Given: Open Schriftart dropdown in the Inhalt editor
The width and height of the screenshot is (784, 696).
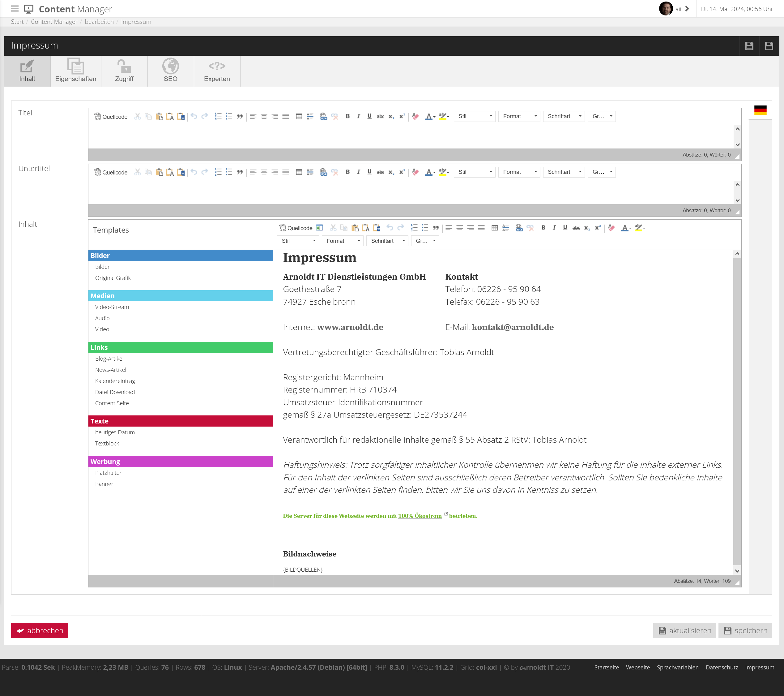Looking at the screenshot, I should 387,241.
